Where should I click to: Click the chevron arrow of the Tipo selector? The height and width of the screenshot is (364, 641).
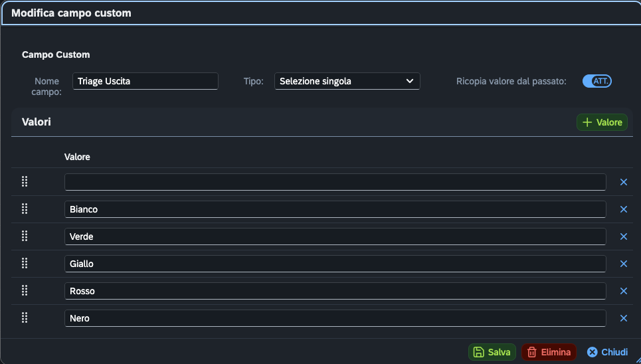[410, 81]
